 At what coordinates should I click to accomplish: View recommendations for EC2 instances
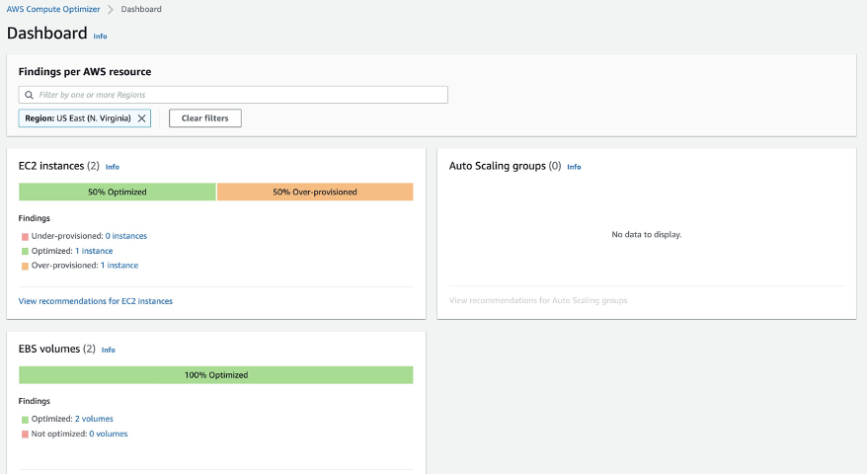click(96, 301)
